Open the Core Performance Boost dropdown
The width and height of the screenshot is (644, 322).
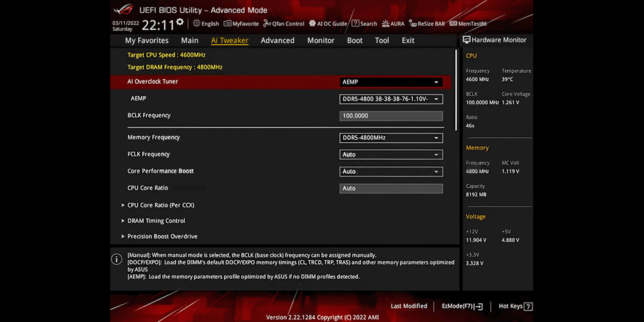point(391,172)
